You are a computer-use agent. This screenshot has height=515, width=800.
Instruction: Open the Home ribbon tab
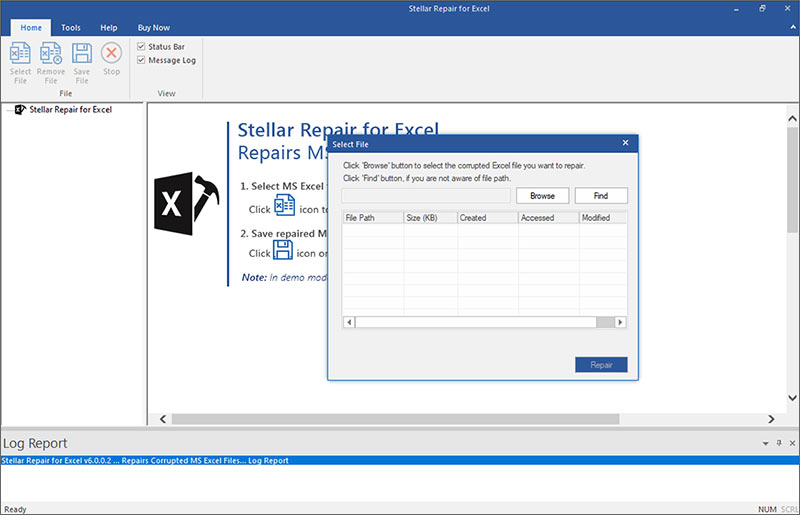pyautogui.click(x=31, y=28)
